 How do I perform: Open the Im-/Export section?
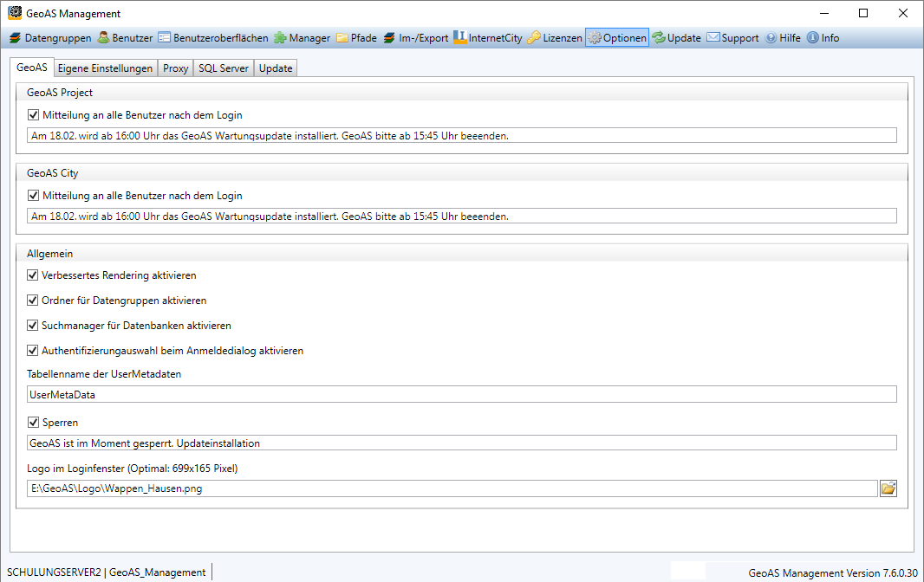point(416,38)
